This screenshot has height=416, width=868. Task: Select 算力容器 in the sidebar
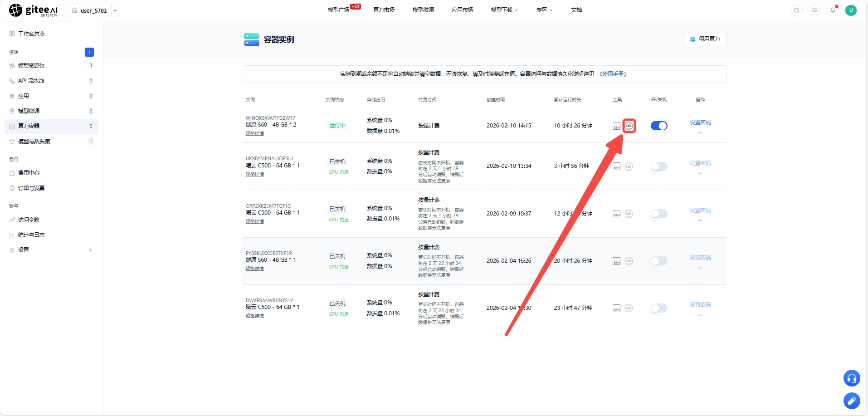click(51, 126)
